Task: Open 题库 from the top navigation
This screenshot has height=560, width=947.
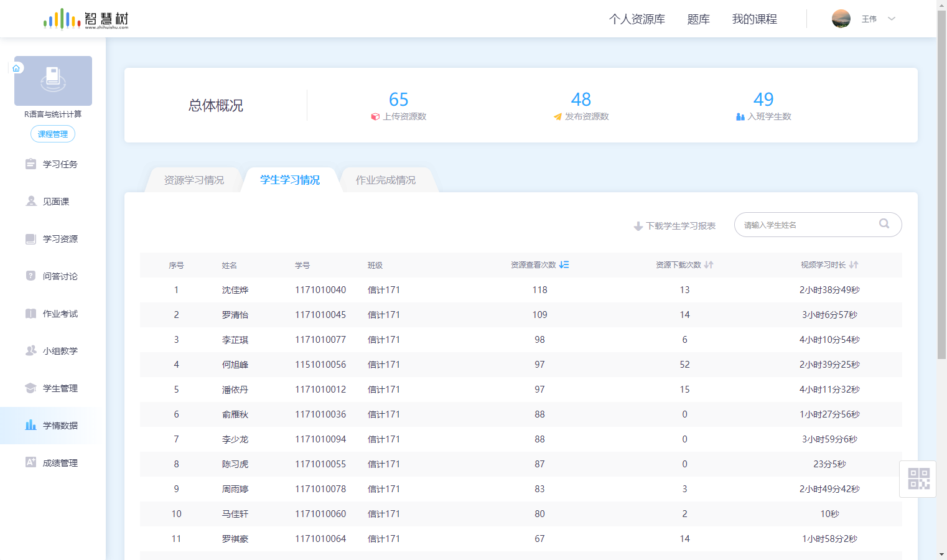Action: (x=698, y=19)
